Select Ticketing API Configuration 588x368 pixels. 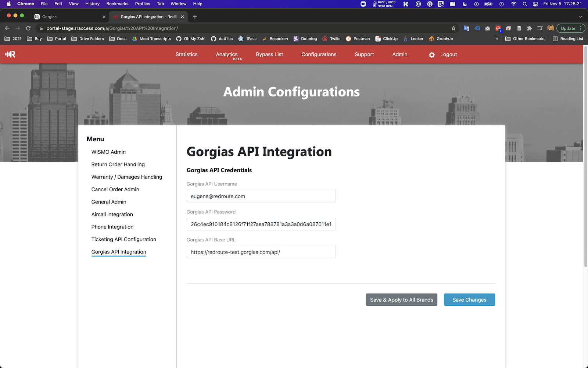(123, 240)
